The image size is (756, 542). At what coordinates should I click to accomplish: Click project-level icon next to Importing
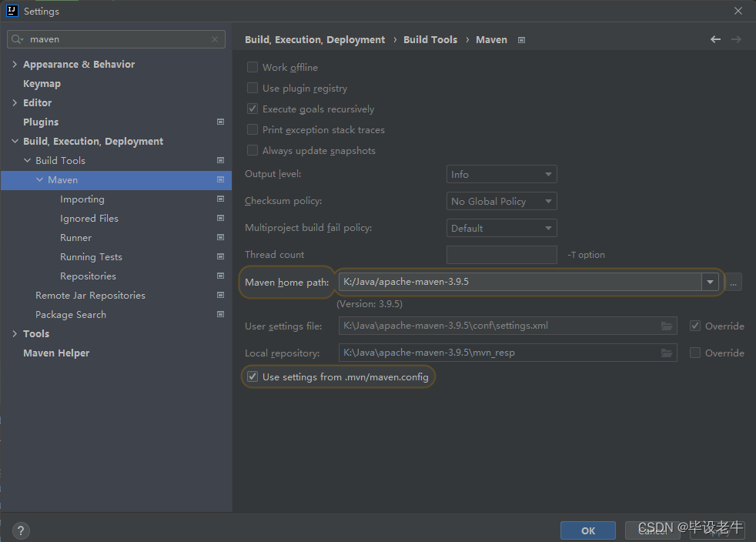pyautogui.click(x=220, y=199)
